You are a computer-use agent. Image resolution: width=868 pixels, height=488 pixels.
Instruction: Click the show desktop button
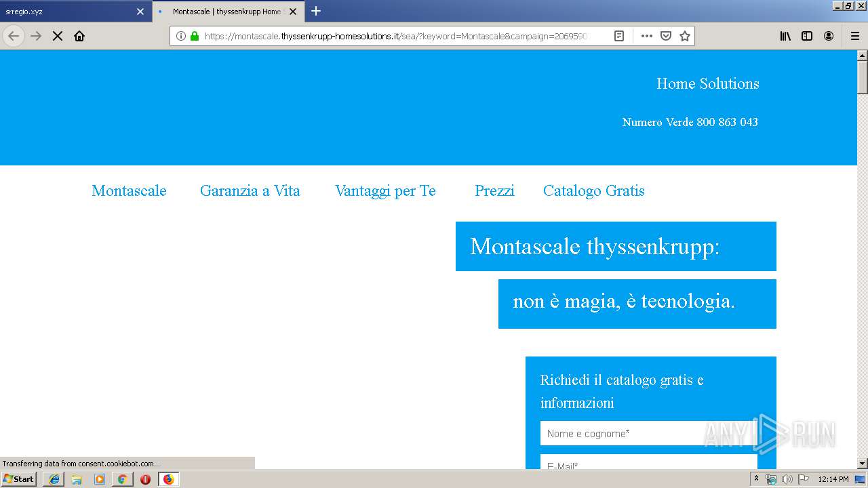pos(861,479)
